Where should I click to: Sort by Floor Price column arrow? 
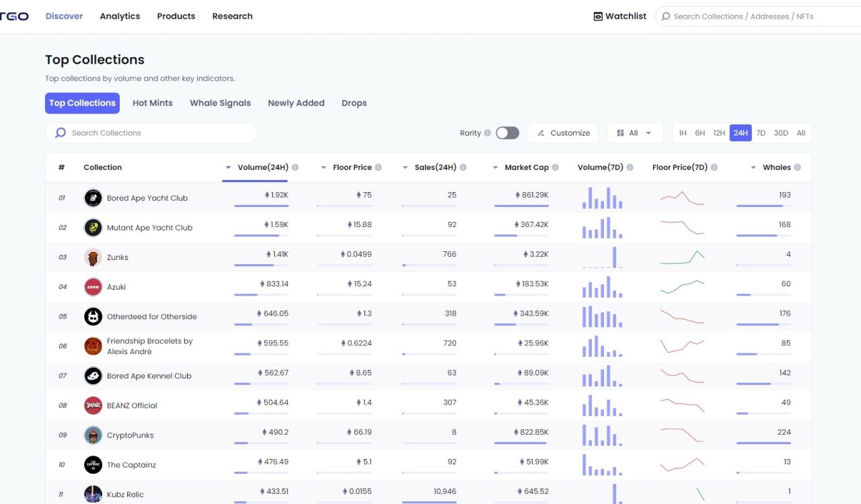pyautogui.click(x=324, y=167)
